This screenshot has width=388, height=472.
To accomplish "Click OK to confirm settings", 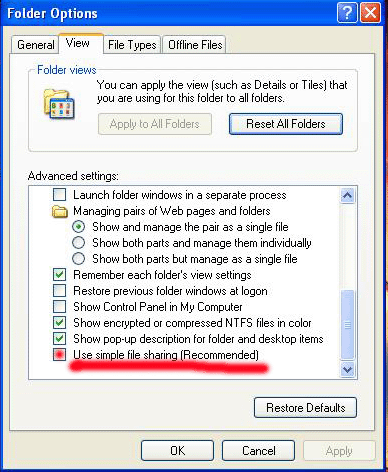I will pyautogui.click(x=177, y=450).
